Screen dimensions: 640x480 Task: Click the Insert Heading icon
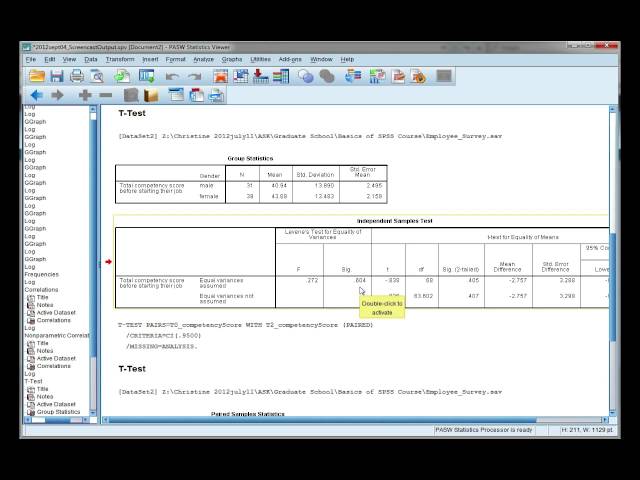pos(176,95)
